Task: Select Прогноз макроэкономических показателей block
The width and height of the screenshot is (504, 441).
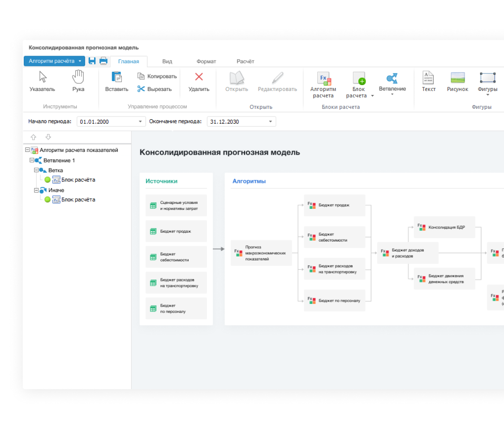Action: click(261, 253)
